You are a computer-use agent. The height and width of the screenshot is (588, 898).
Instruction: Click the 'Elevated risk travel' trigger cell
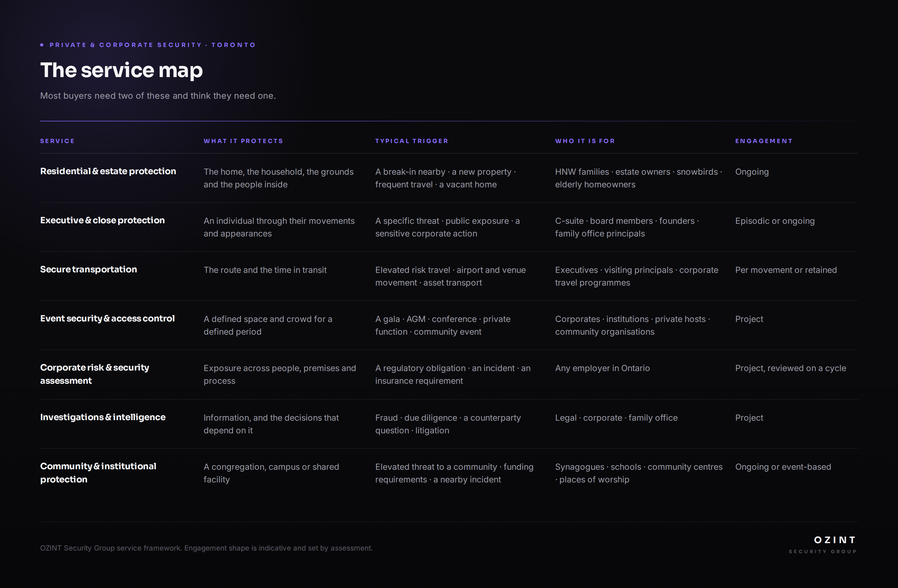coord(450,276)
